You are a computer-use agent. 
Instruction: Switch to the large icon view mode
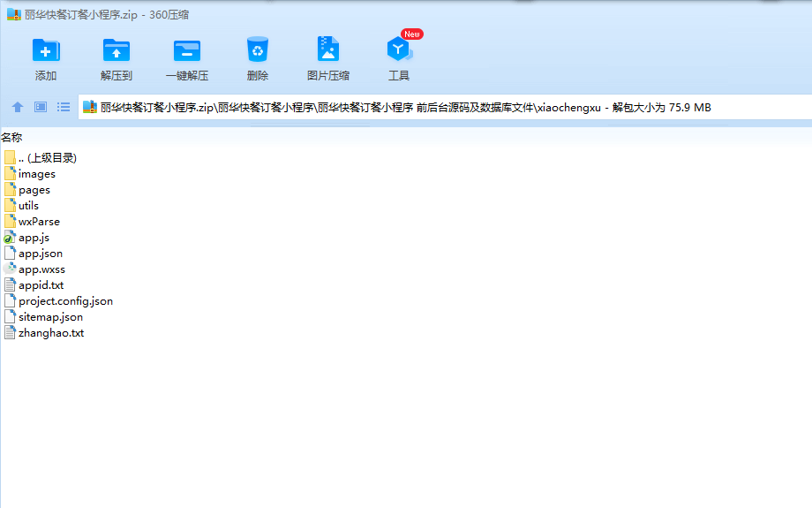[41, 107]
